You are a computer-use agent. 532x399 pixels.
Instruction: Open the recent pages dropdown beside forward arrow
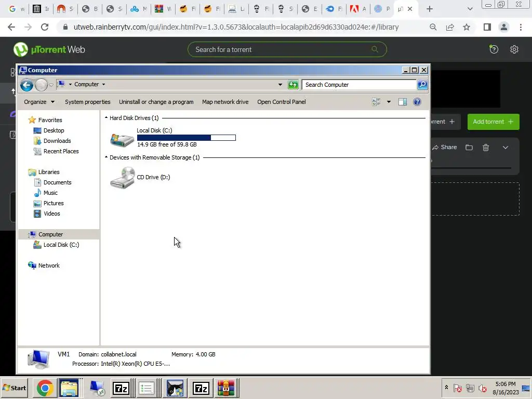51,85
